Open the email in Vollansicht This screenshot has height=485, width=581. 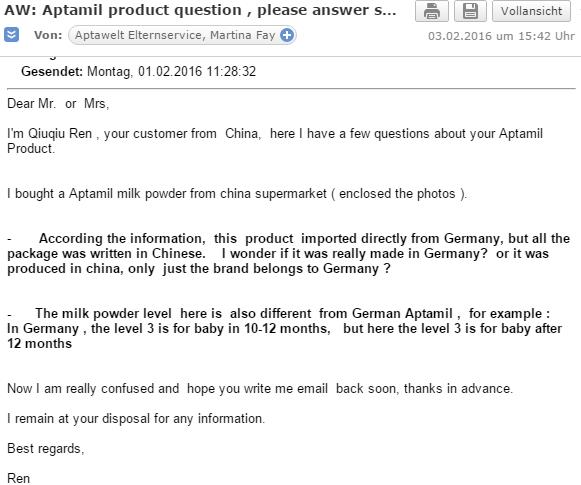pyautogui.click(x=531, y=11)
